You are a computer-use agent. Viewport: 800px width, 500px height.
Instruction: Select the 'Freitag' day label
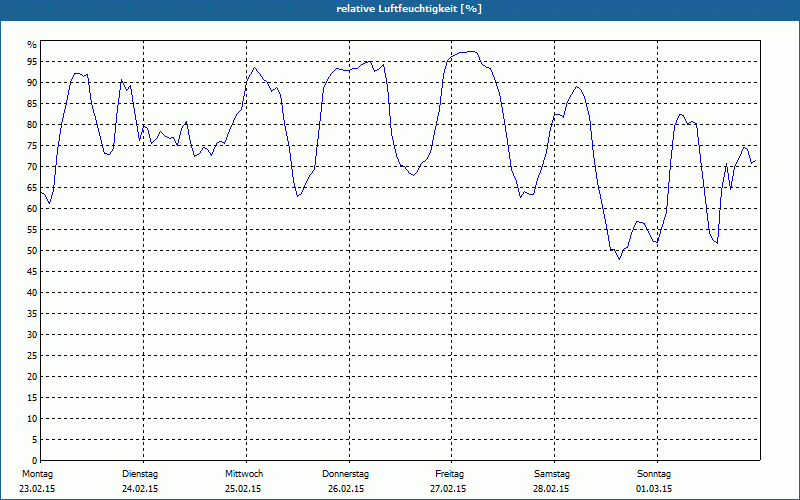(x=449, y=474)
